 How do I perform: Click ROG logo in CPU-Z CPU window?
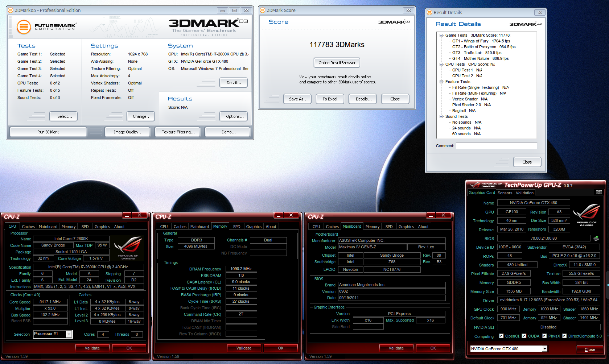[x=128, y=248]
